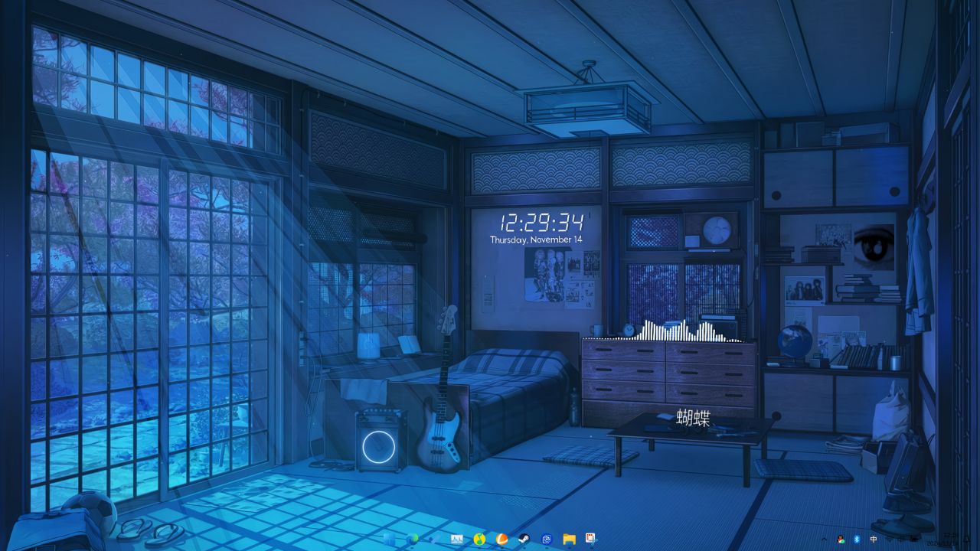Open the blue camera app on taskbar

click(547, 540)
